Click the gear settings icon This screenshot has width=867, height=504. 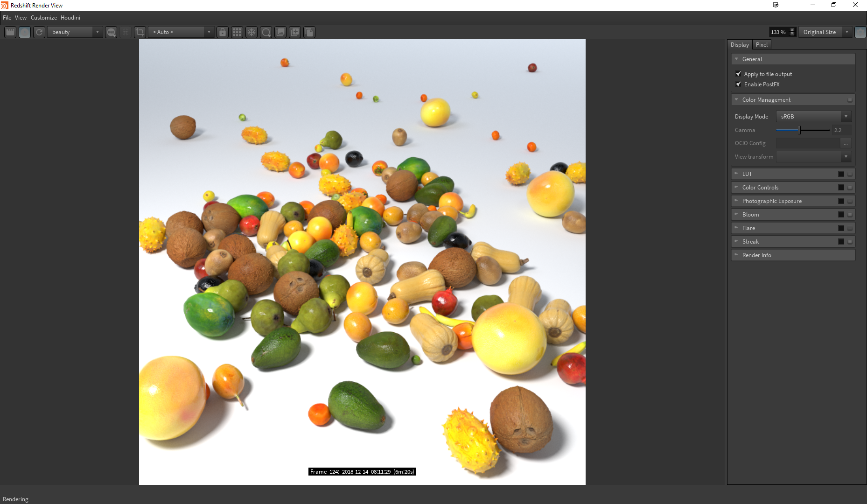tap(860, 32)
